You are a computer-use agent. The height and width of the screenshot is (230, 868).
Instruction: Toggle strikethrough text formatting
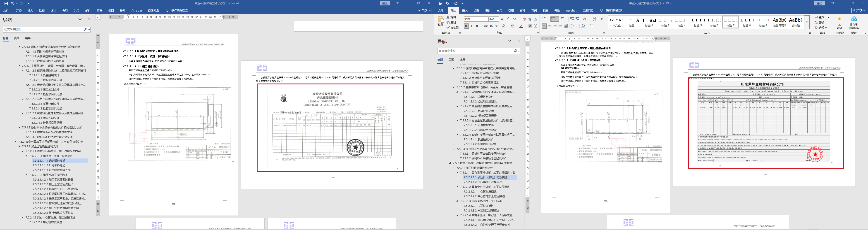485,26
